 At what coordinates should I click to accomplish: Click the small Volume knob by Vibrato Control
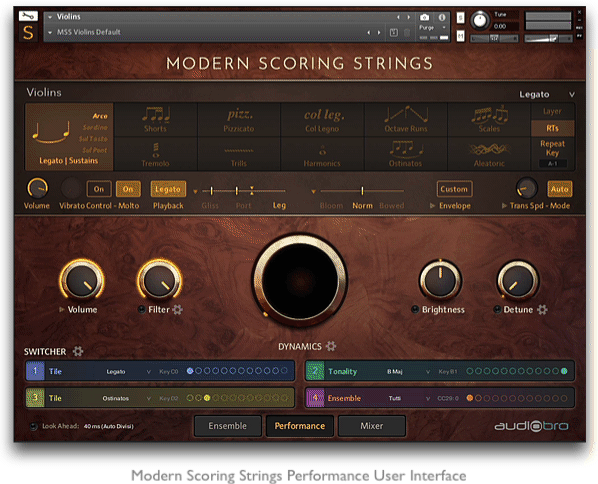pyautogui.click(x=37, y=188)
